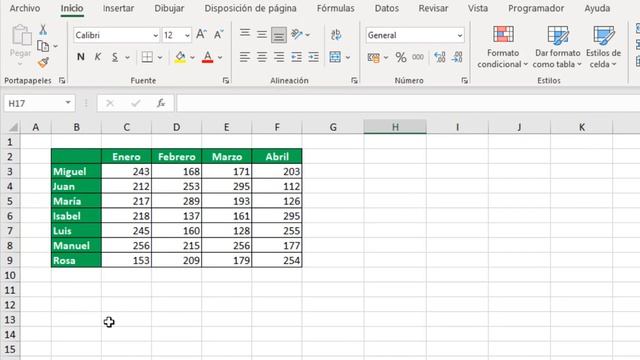Apply thousands separator 000 style

pos(418,58)
